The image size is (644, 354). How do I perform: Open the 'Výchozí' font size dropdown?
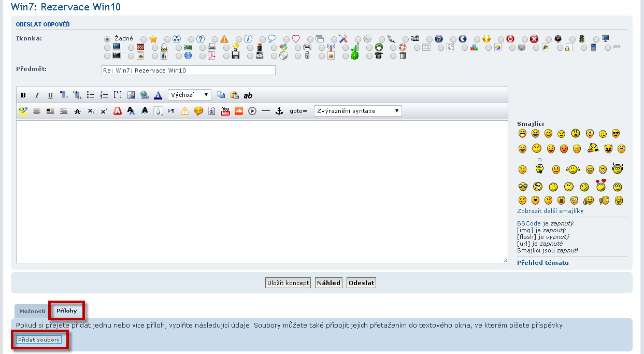190,95
